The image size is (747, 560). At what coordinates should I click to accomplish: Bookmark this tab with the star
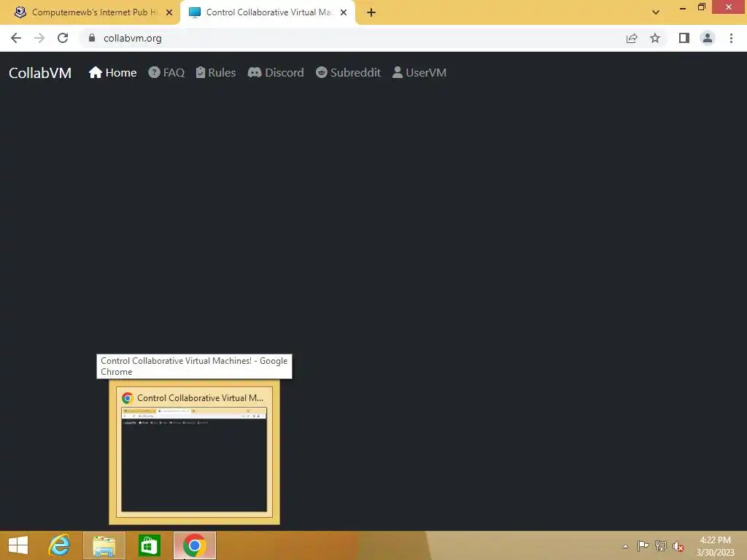655,38
